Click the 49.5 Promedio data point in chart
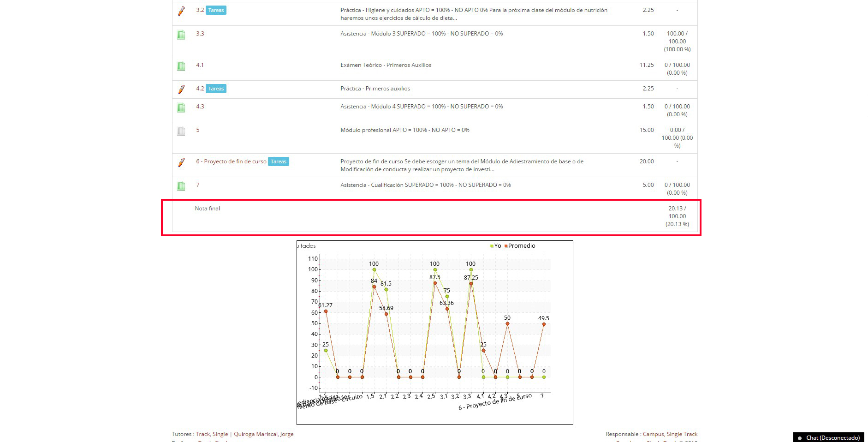Viewport: 868px width, 442px height. coord(544,324)
